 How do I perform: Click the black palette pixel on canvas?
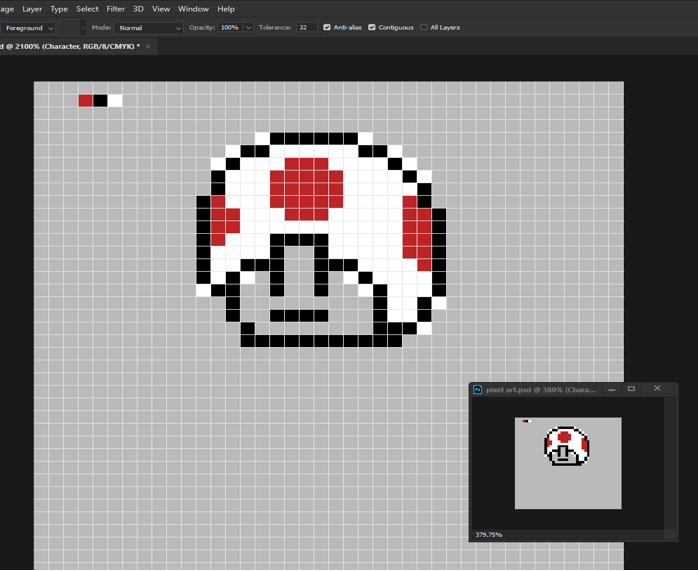(x=100, y=100)
